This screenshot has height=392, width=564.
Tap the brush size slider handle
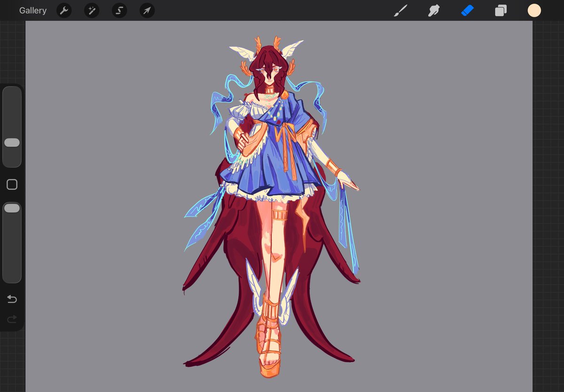pyautogui.click(x=12, y=142)
